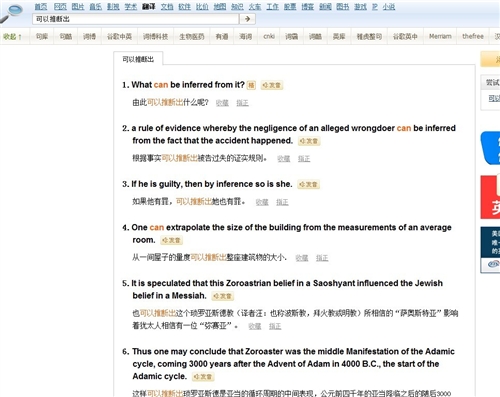
Task: Click the red advertisement banner on the right
Action: pyautogui.click(x=490, y=197)
